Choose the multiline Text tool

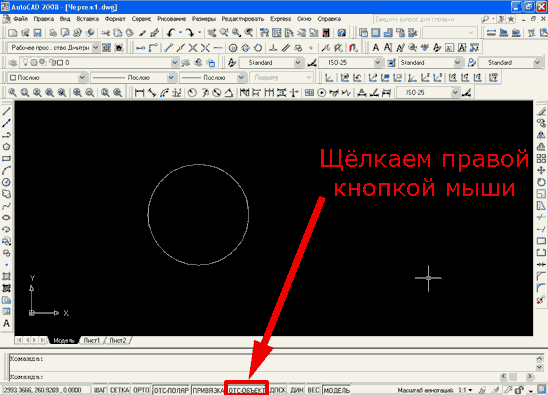(x=6, y=323)
